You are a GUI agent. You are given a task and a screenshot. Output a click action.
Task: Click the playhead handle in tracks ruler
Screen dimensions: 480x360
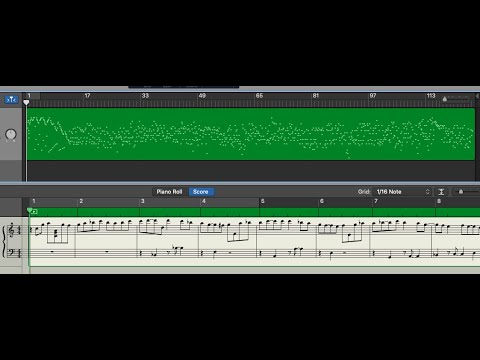(26, 103)
